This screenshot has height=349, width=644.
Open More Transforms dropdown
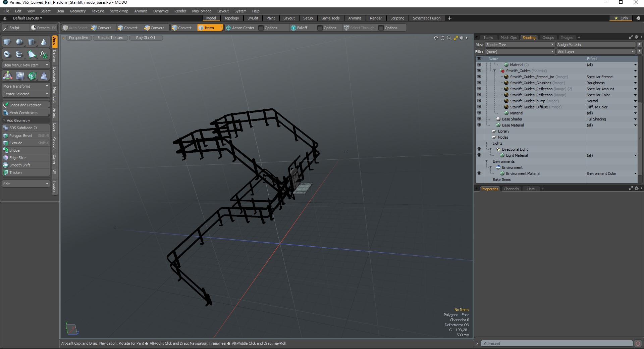[x=26, y=86]
